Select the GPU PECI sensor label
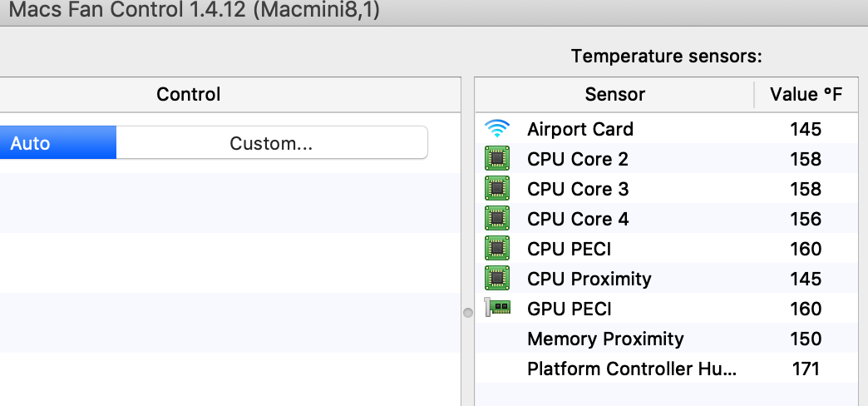The width and height of the screenshot is (868, 406). coord(569,309)
